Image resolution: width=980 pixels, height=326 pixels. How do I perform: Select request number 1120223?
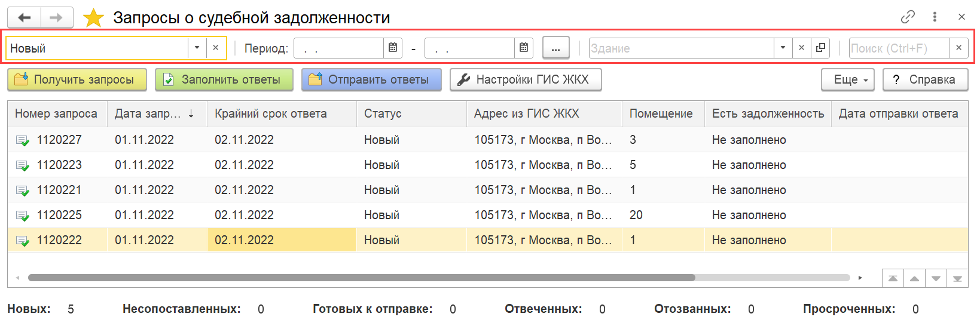(x=59, y=165)
